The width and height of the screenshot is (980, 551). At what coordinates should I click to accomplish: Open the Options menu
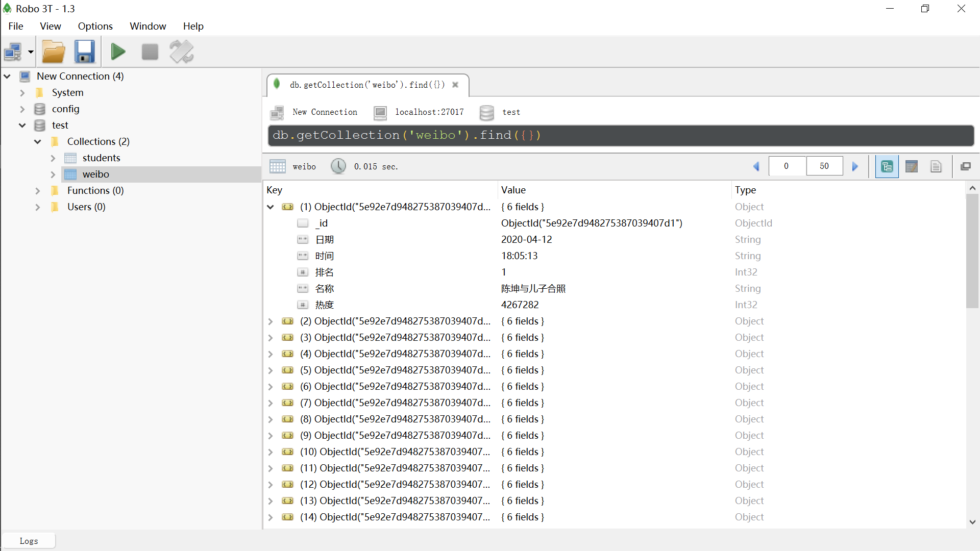tap(95, 26)
